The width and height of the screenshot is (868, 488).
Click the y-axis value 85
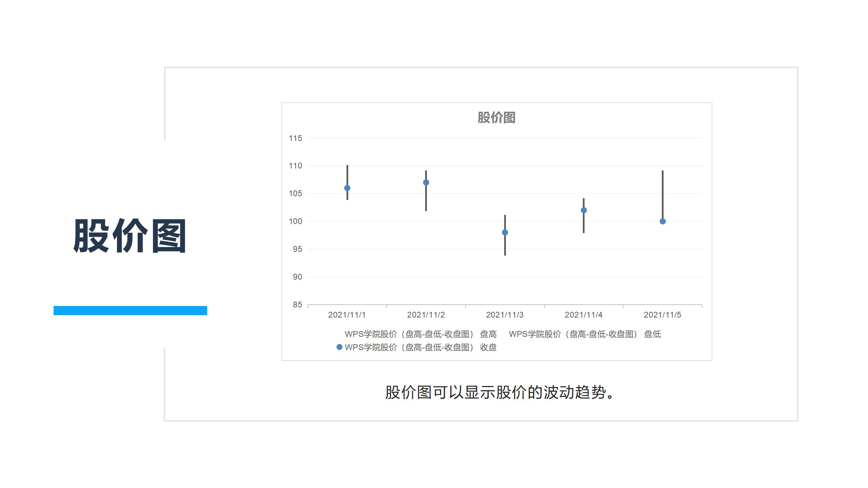tap(297, 305)
